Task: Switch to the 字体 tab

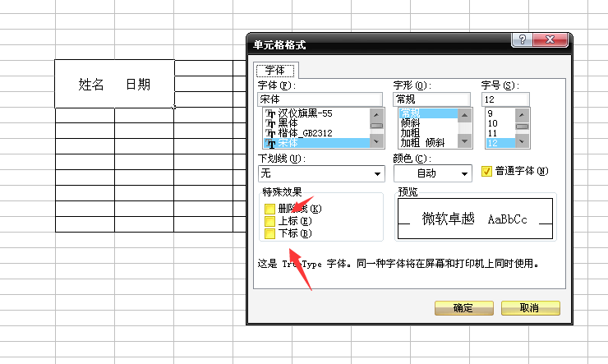Action: coord(275,71)
